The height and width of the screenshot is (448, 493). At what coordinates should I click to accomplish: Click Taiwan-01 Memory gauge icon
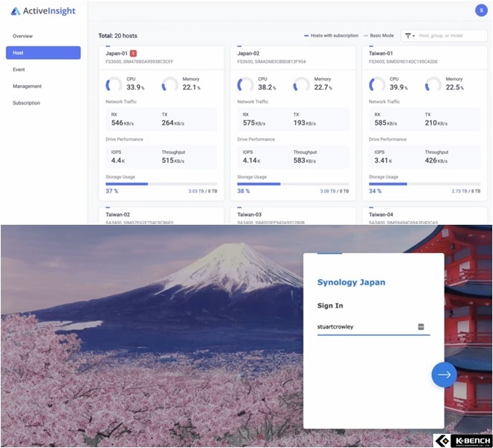pyautogui.click(x=433, y=84)
